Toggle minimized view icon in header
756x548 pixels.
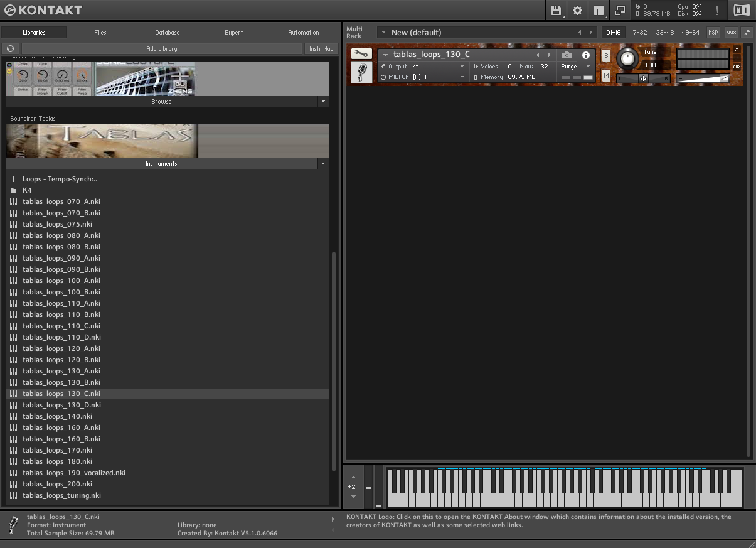click(620, 10)
